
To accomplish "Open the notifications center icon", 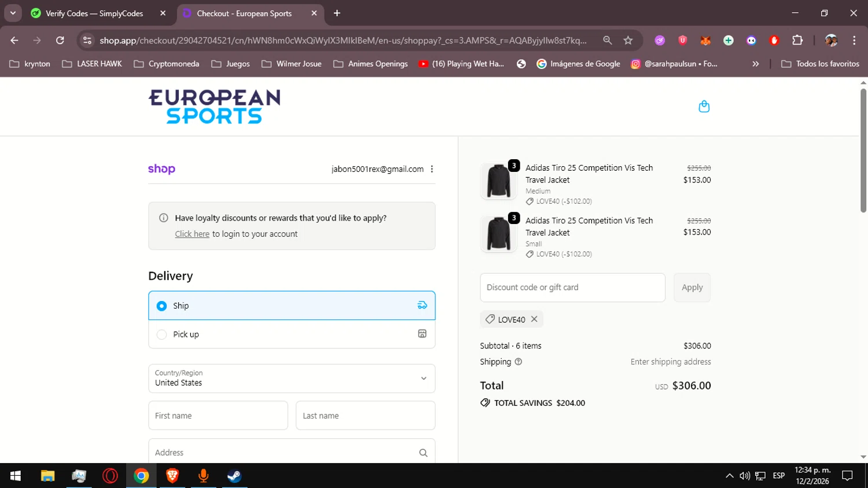I will coord(847,476).
